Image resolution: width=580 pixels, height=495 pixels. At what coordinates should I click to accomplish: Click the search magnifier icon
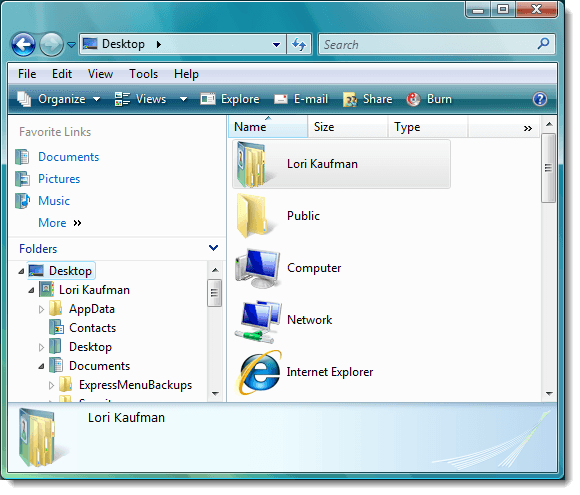pyautogui.click(x=543, y=44)
